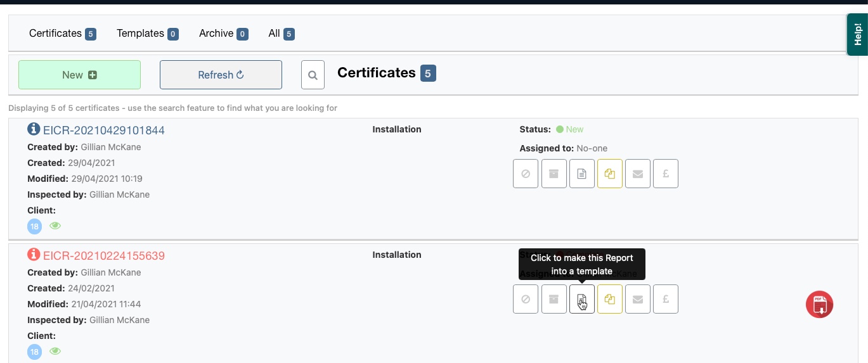The width and height of the screenshot is (868, 363).
Task: Archive certificate EICR-20210224155639 using box icon
Action: click(554, 299)
